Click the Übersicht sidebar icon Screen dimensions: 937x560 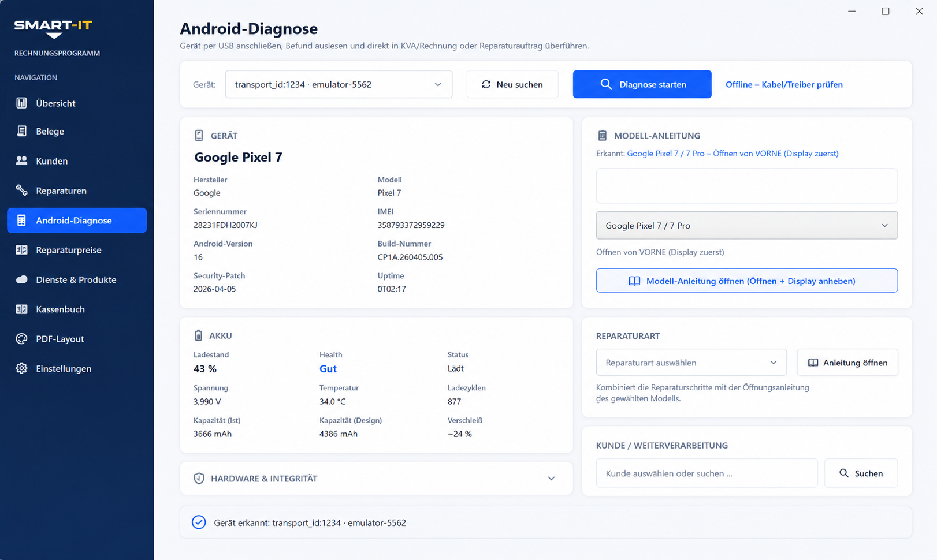tap(21, 103)
